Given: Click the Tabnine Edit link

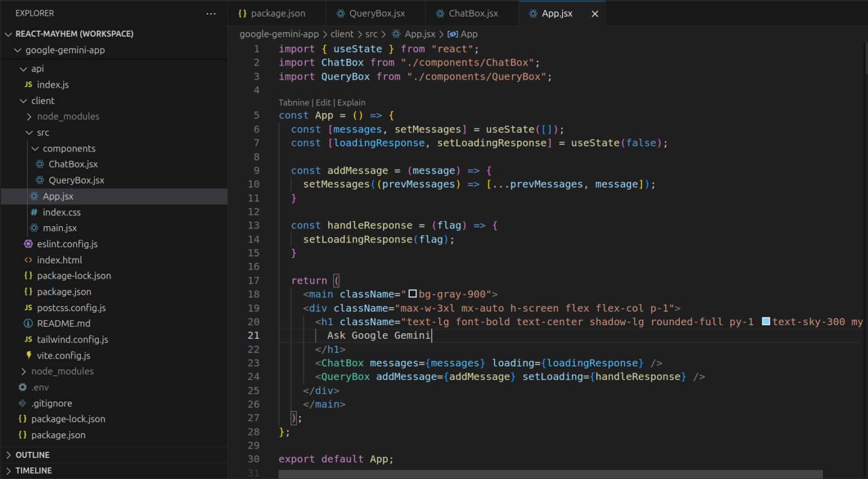Looking at the screenshot, I should (323, 102).
